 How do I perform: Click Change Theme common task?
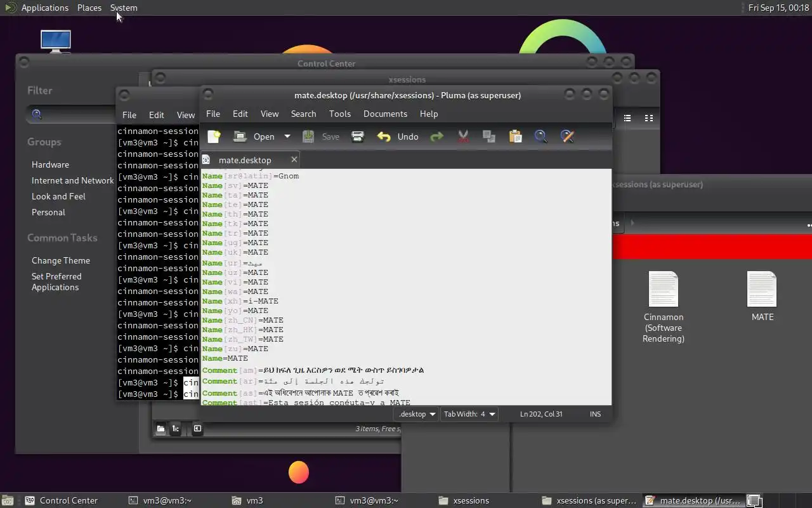pyautogui.click(x=61, y=260)
